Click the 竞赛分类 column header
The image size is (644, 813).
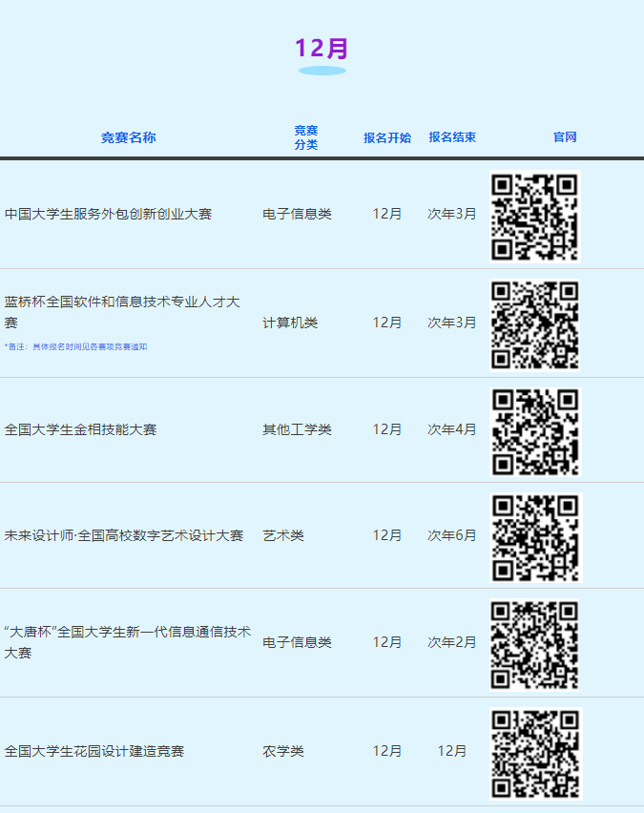point(306,137)
